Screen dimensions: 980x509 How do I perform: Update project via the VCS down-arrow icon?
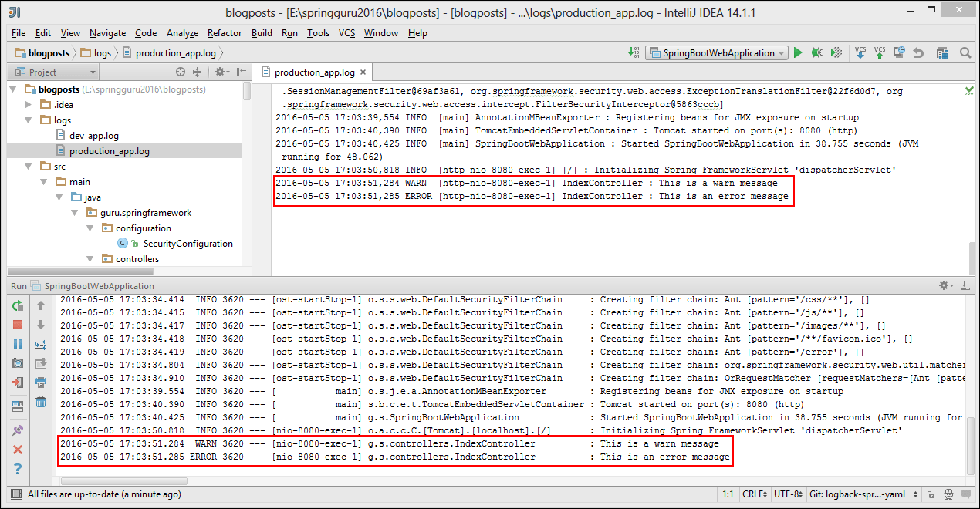[x=860, y=52]
